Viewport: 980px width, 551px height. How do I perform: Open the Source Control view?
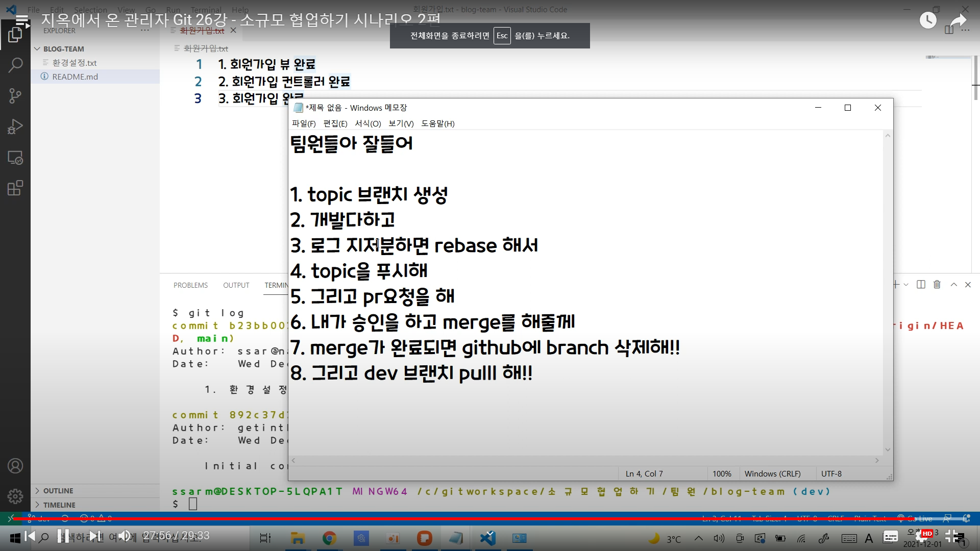click(15, 95)
